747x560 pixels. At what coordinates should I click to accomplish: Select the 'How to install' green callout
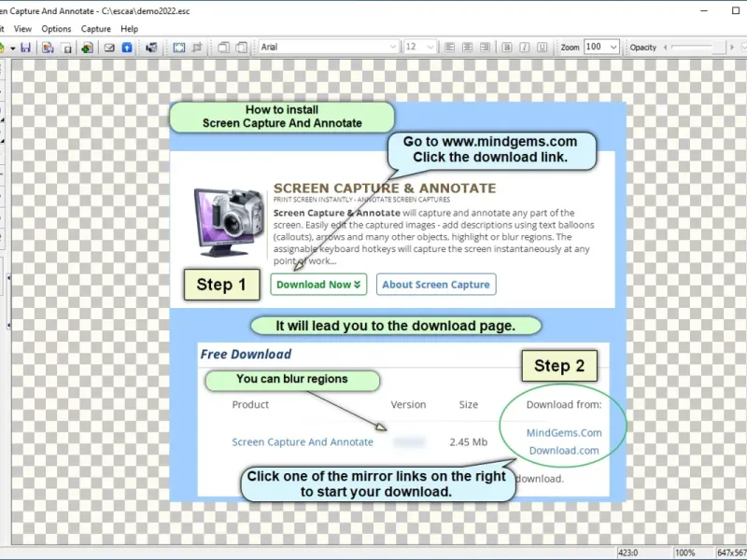pyautogui.click(x=282, y=117)
